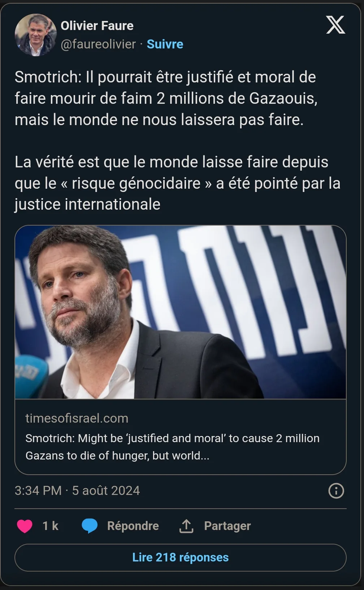Click the Partager label
The width and height of the screenshot is (364, 590).
point(227,526)
